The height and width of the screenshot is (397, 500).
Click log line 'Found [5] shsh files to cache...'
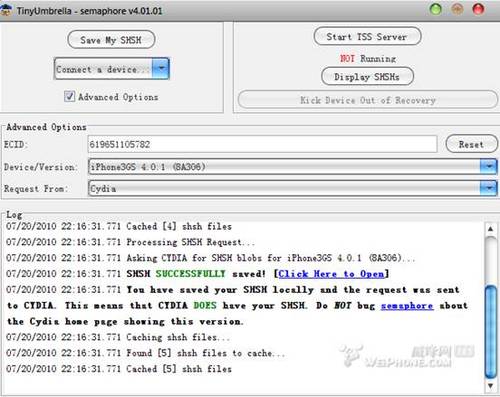[x=146, y=353]
